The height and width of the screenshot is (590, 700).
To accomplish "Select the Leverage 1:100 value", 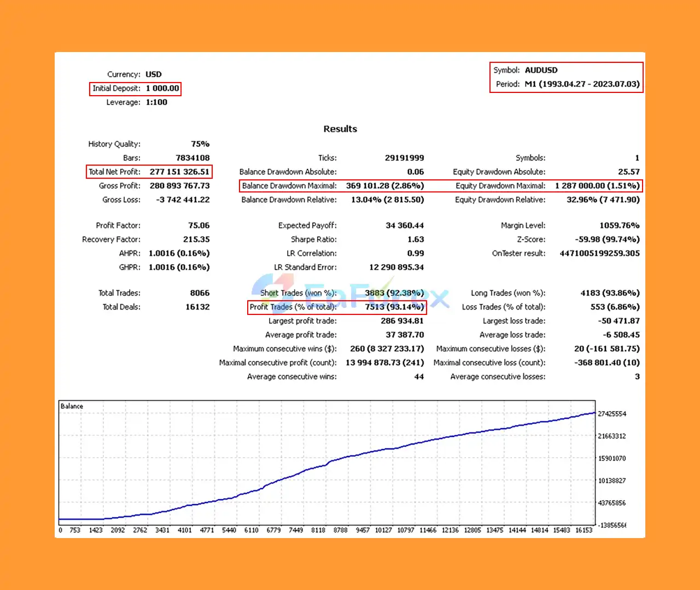I will point(156,102).
